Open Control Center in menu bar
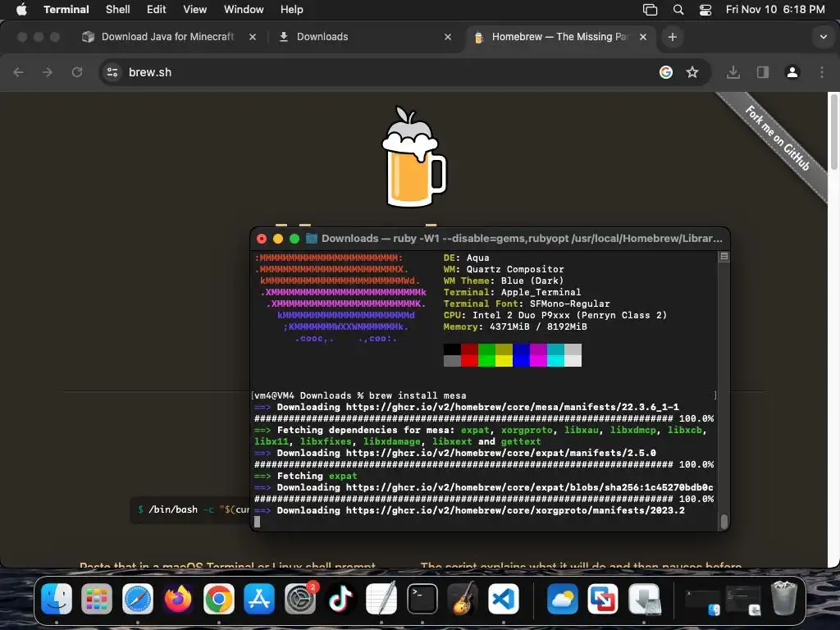This screenshot has height=630, width=840. tap(705, 10)
